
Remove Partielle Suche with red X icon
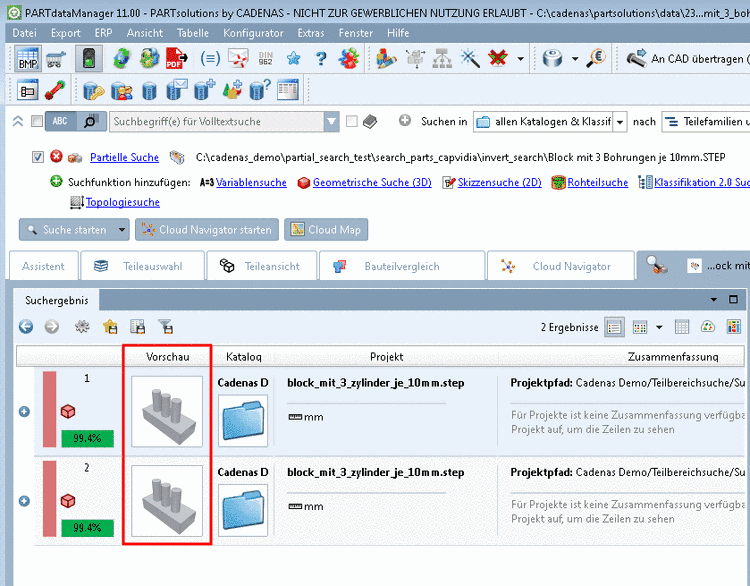56,157
